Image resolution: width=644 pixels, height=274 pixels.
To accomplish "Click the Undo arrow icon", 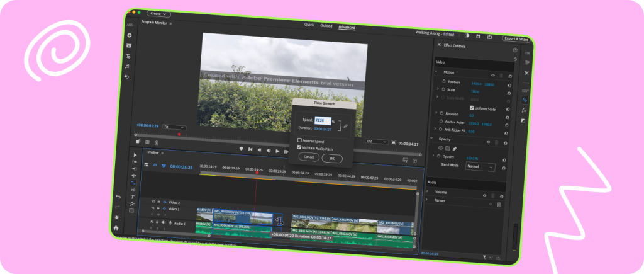I will [118, 197].
